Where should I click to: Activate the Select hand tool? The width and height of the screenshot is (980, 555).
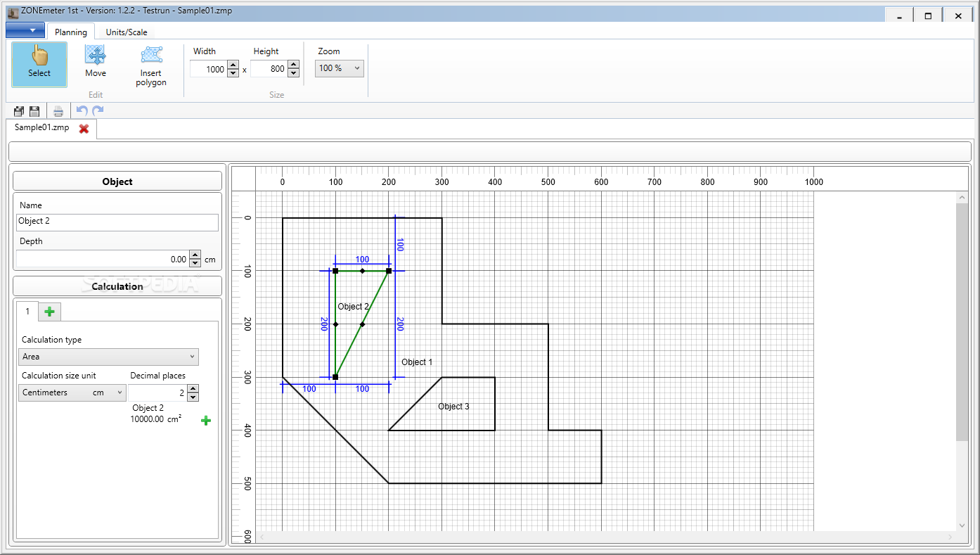click(39, 65)
